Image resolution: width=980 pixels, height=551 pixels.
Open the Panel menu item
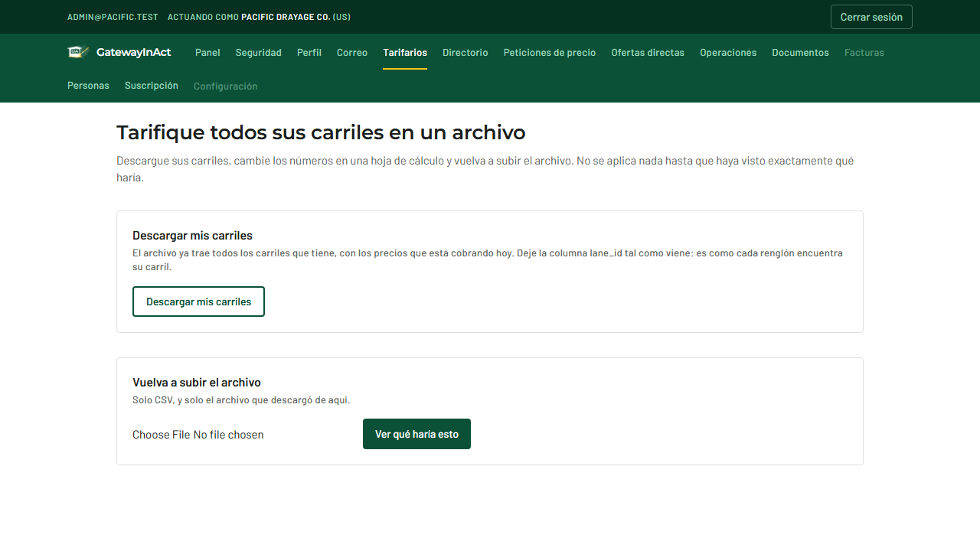tap(207, 53)
